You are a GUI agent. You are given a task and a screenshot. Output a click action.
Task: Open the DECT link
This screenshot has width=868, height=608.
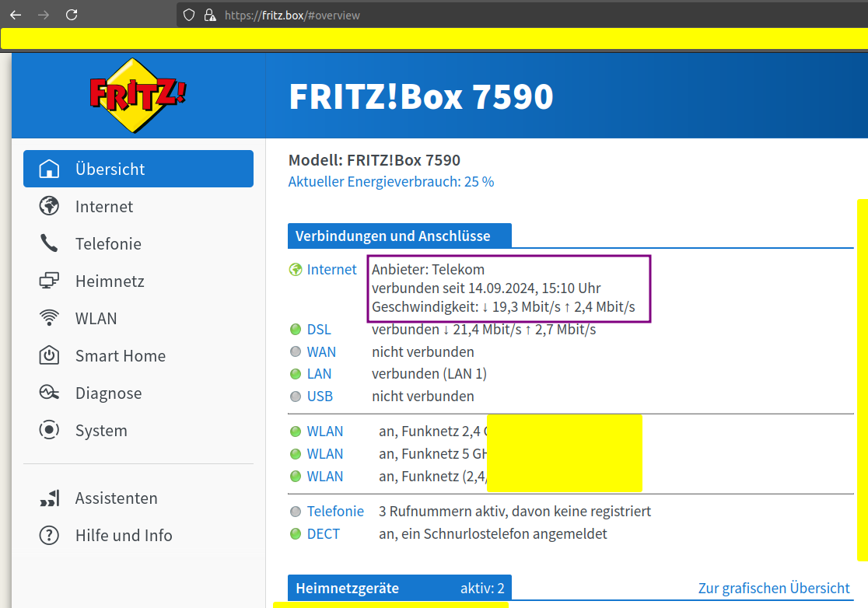324,534
